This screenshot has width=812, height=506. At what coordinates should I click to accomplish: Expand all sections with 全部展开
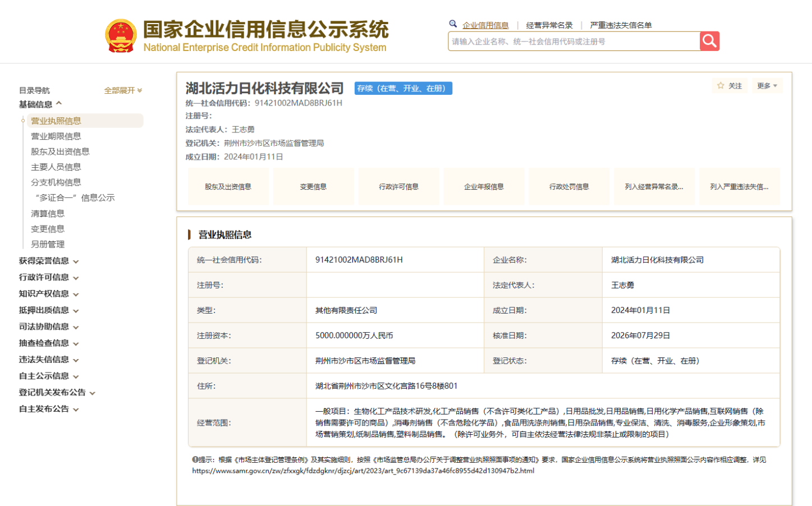(x=123, y=90)
